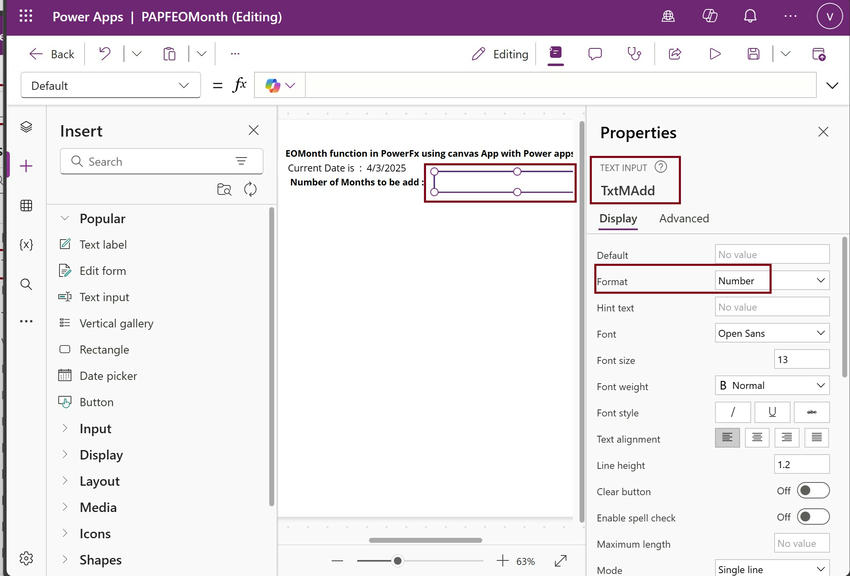The image size is (850, 576).
Task: Toggle italic font style
Action: (x=733, y=412)
